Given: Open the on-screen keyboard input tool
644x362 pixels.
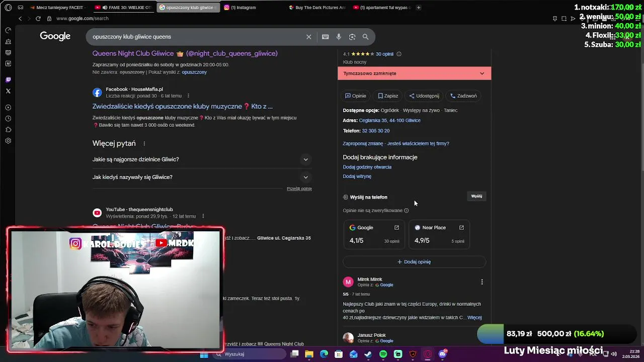Looking at the screenshot, I should (326, 37).
